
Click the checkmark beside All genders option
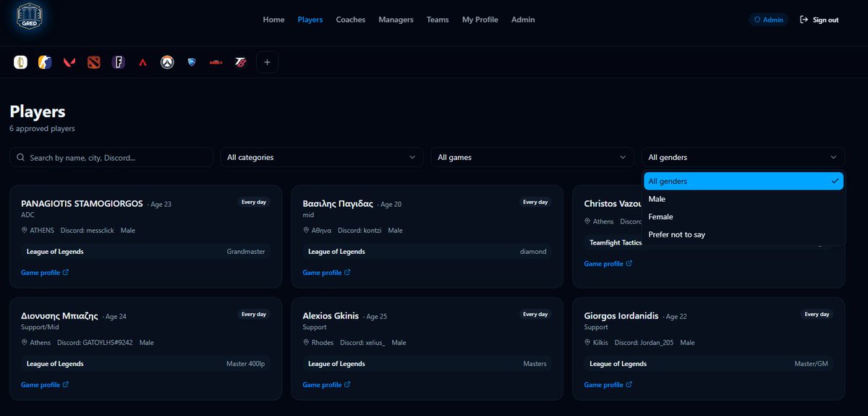pyautogui.click(x=835, y=181)
